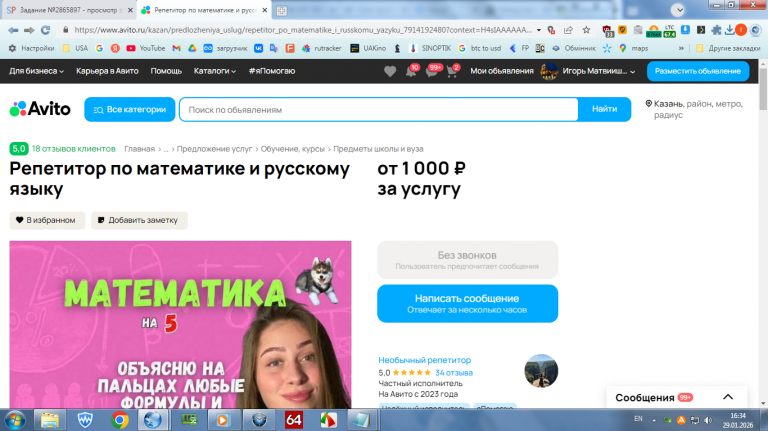Open seller's round avatar picture
768x431 pixels.
pyautogui.click(x=541, y=371)
